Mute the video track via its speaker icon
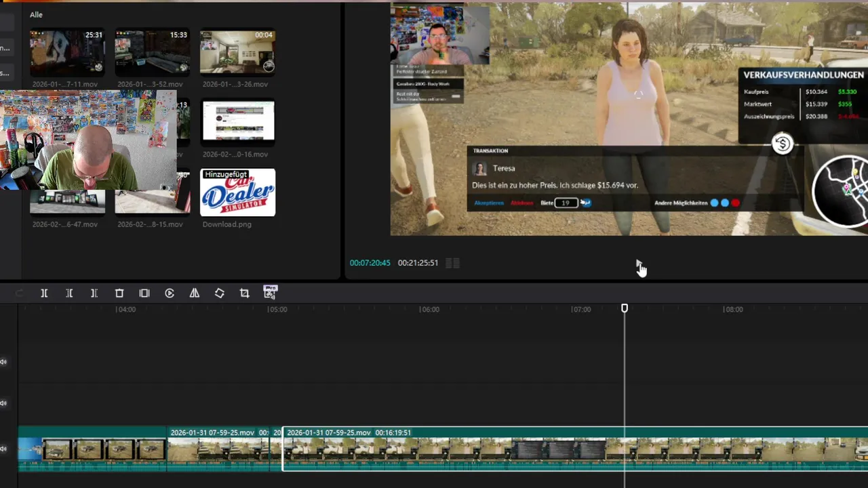Image resolution: width=868 pixels, height=488 pixels. click(x=4, y=449)
